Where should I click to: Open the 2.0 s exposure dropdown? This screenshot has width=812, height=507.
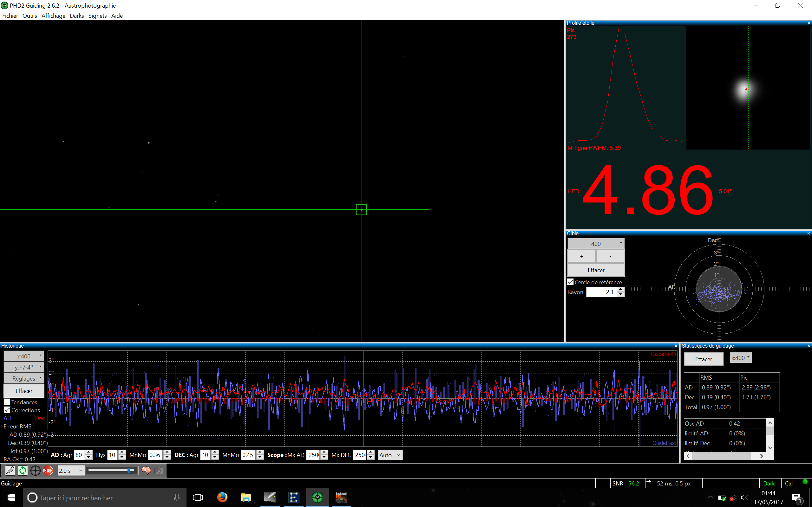pos(71,471)
